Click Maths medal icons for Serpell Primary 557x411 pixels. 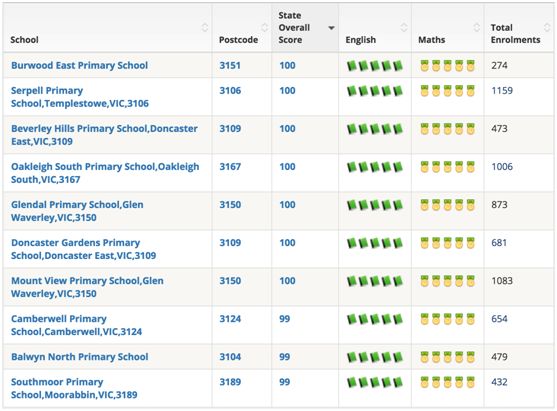point(448,91)
